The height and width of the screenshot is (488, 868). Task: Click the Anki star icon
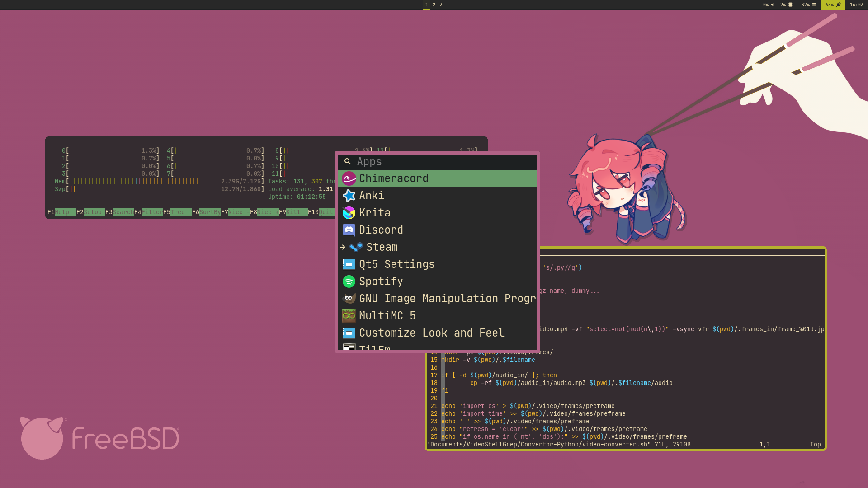(x=349, y=196)
